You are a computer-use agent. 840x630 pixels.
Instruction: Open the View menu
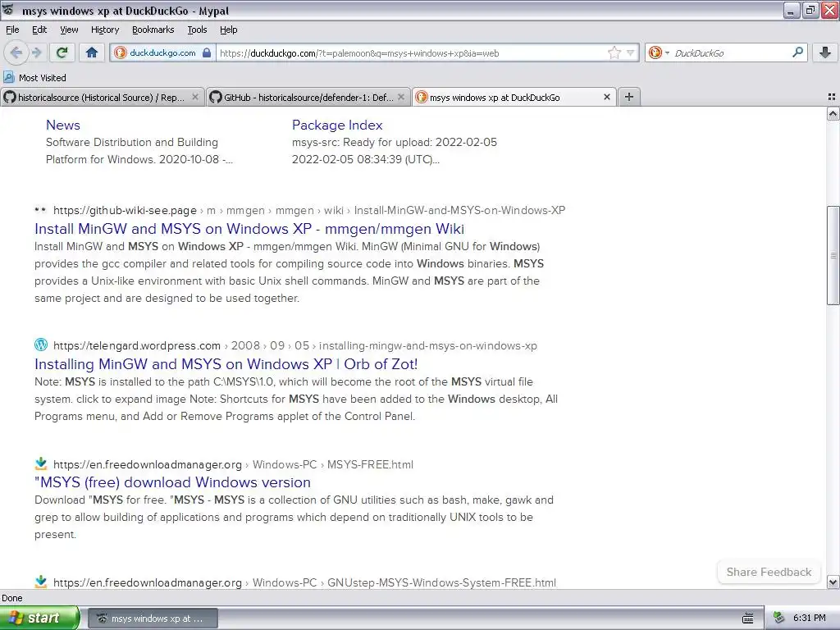tap(69, 30)
